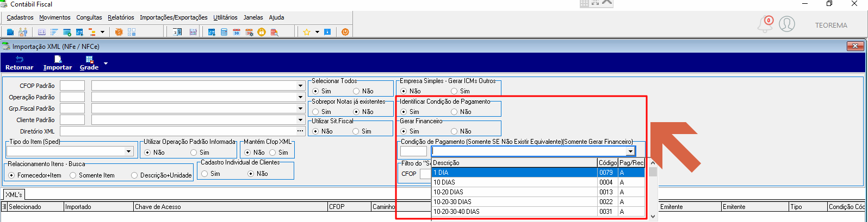
Task: Select the 10-20-30 DIAS list row
Action: 538,202
